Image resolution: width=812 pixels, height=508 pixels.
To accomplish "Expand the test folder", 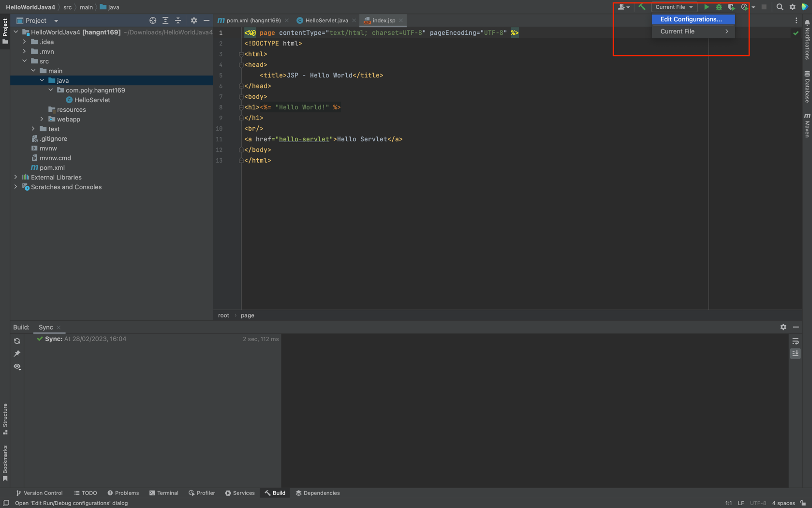I will pyautogui.click(x=33, y=129).
